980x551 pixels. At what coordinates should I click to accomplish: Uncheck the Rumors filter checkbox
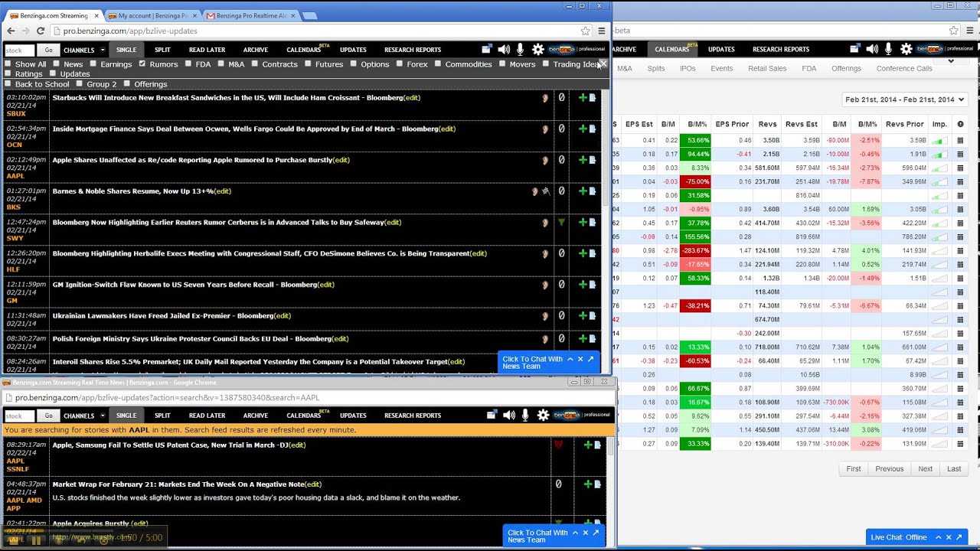point(142,64)
